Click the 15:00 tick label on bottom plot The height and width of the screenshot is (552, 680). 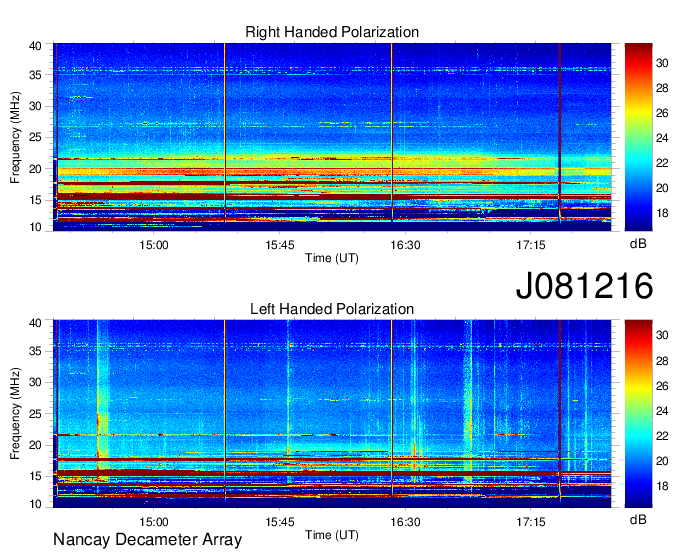[x=154, y=522]
